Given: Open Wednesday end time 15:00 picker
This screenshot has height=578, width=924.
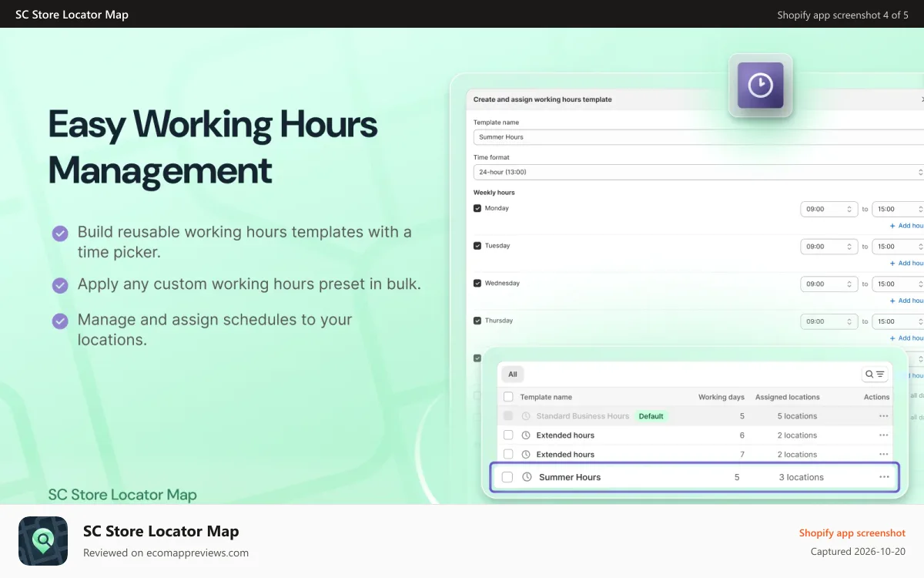Looking at the screenshot, I should (x=898, y=284).
